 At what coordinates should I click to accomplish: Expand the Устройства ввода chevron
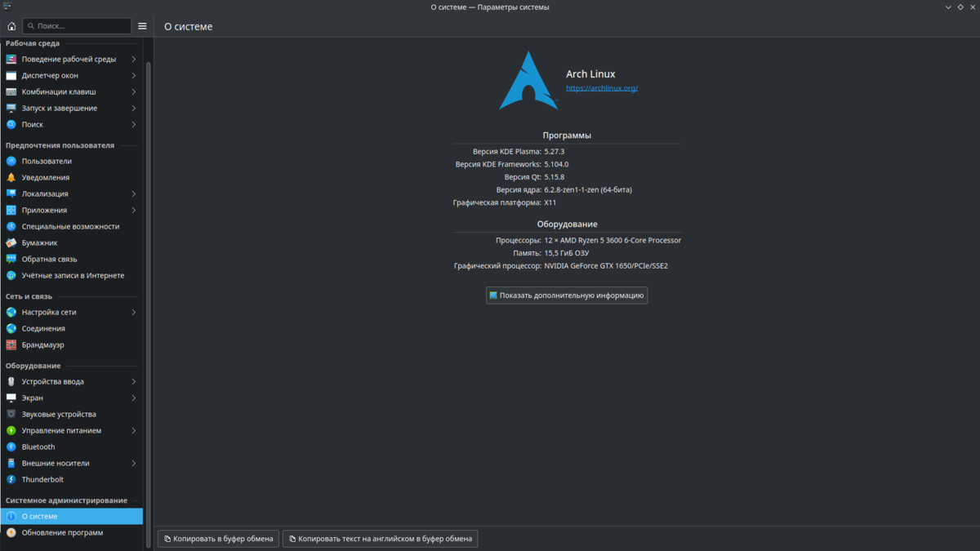(x=134, y=381)
